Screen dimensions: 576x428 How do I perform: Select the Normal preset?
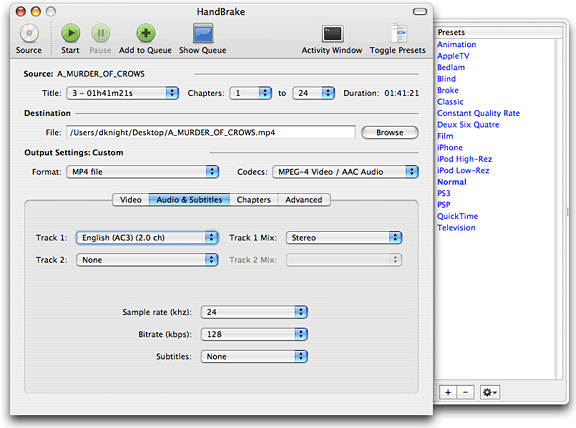[x=452, y=182]
